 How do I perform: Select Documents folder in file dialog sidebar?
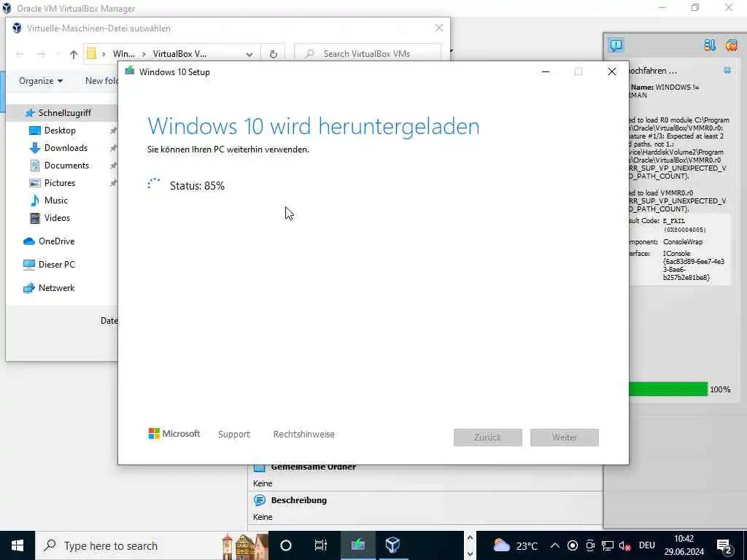coord(66,166)
